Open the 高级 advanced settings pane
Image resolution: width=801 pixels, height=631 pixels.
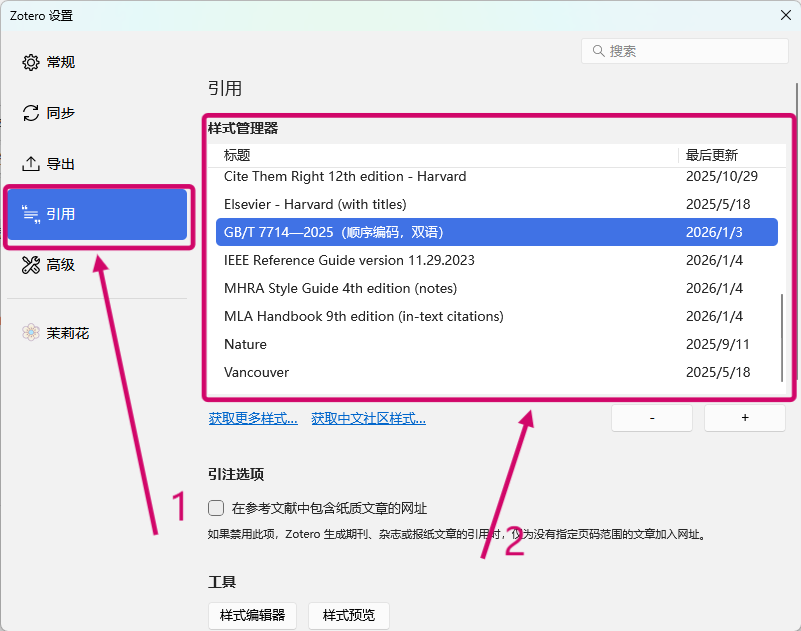click(97, 265)
